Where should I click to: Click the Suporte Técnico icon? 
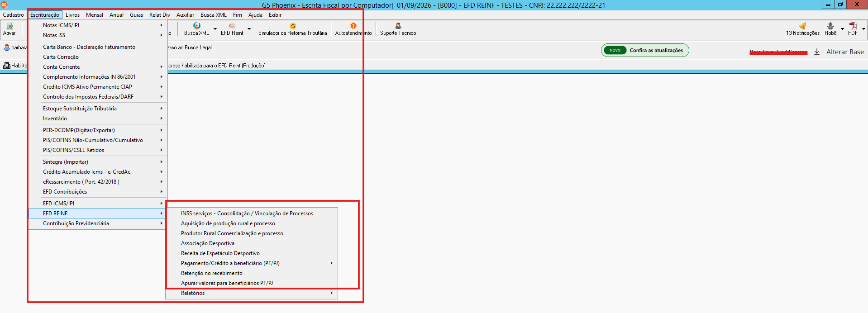398,26
